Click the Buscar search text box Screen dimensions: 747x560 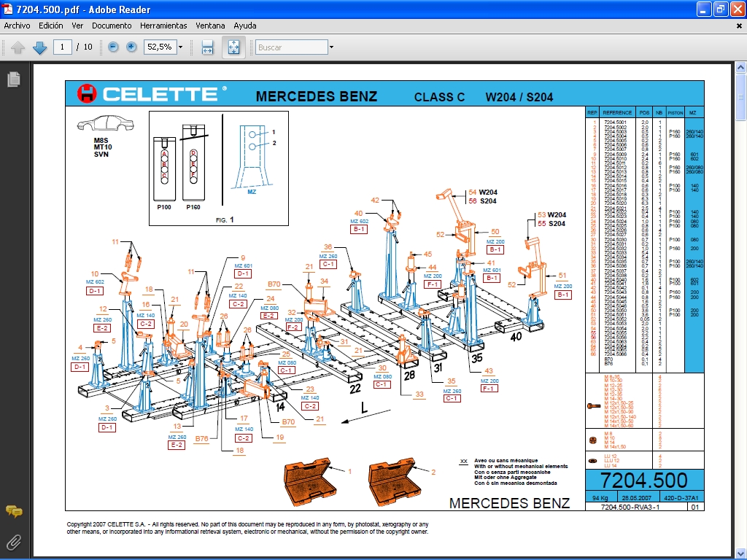[x=290, y=47]
